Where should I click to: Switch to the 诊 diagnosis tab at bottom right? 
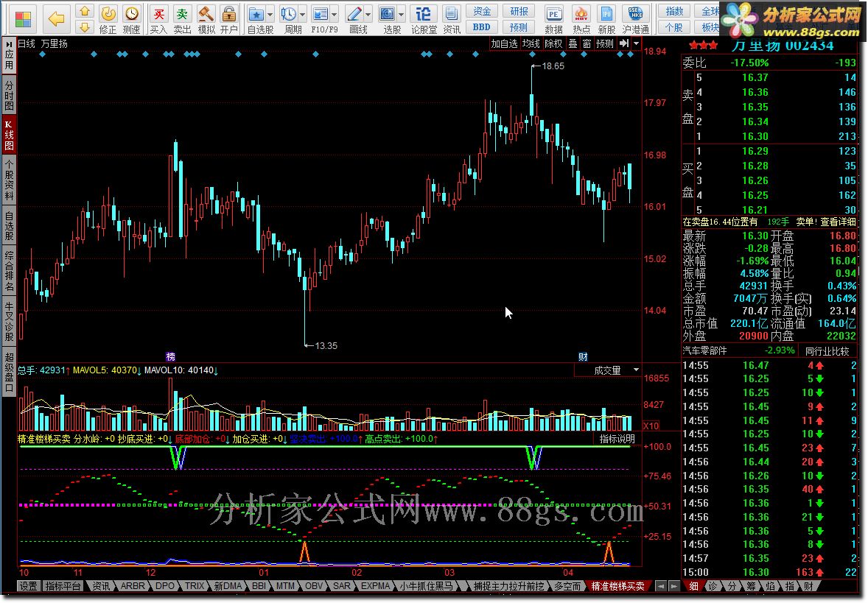point(713,586)
